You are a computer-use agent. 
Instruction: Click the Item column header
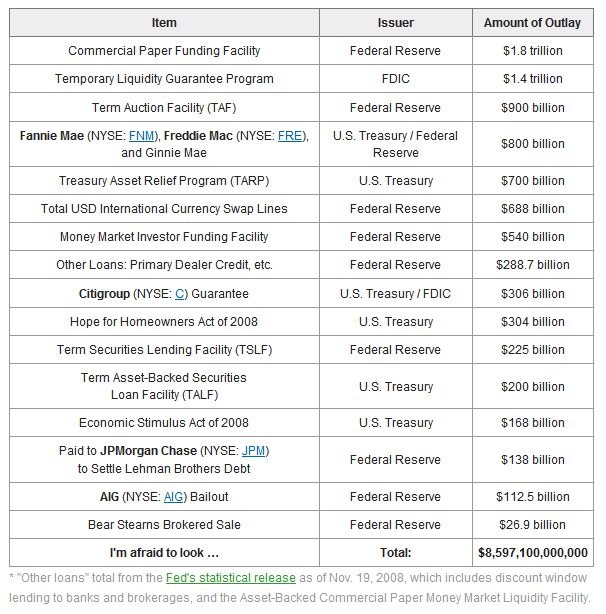click(164, 23)
